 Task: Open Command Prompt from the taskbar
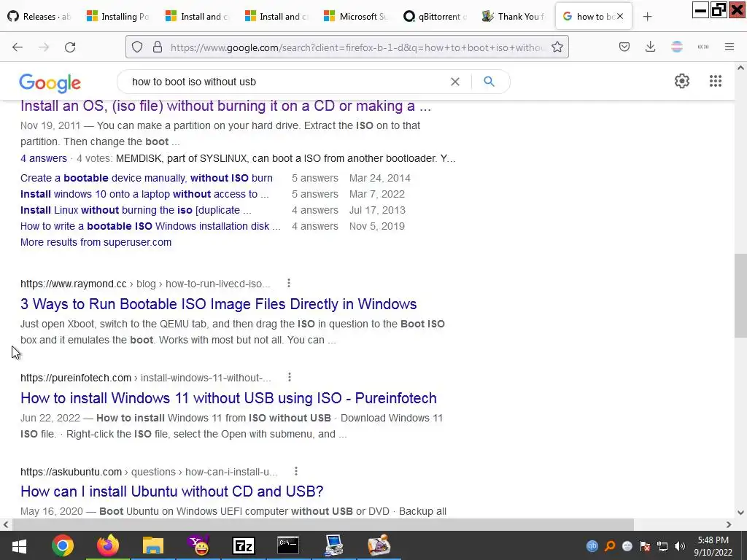click(x=288, y=545)
